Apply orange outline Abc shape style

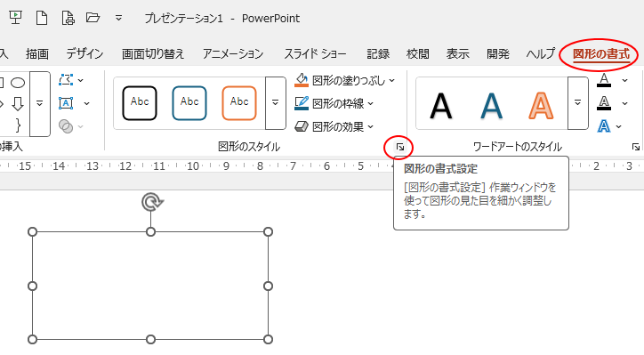[239, 102]
